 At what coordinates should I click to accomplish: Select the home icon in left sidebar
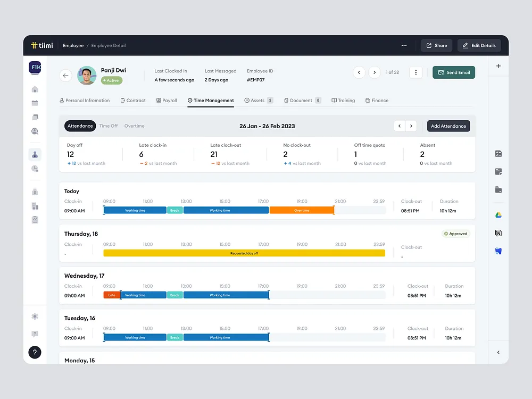(35, 90)
